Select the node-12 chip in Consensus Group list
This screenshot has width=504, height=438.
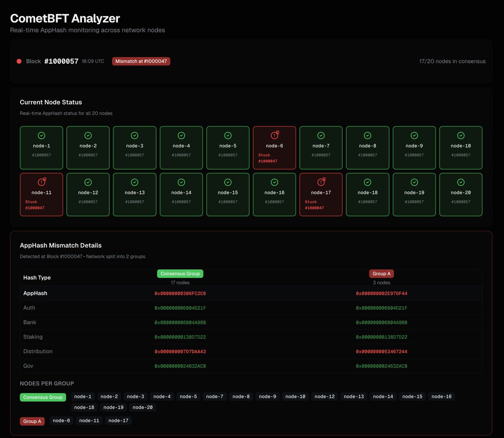coord(325,396)
